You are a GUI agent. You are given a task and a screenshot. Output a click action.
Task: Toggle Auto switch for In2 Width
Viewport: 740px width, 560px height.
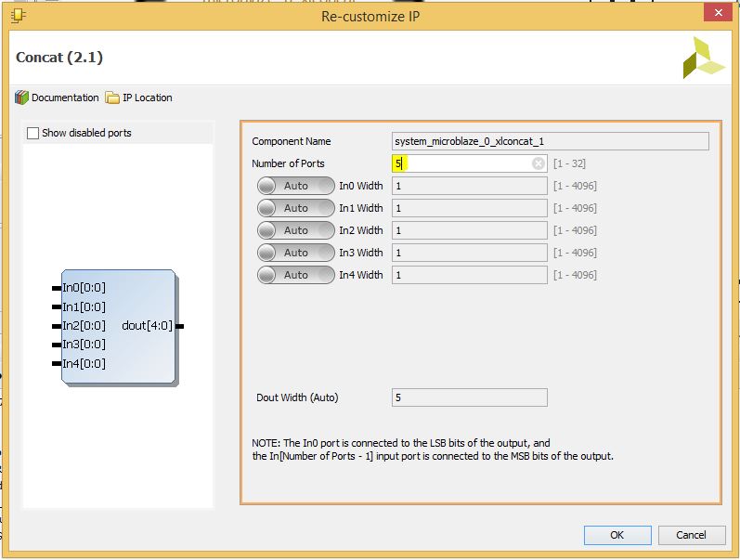point(296,230)
